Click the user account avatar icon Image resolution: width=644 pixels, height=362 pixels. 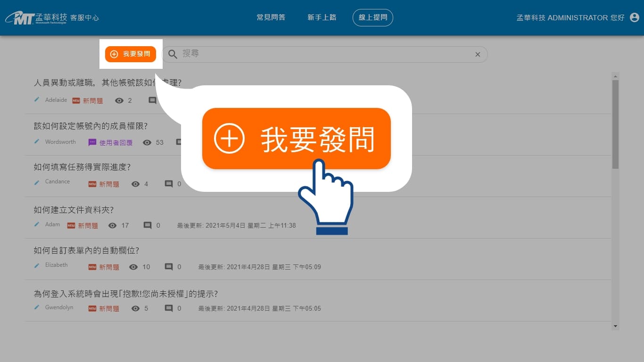coord(634,17)
